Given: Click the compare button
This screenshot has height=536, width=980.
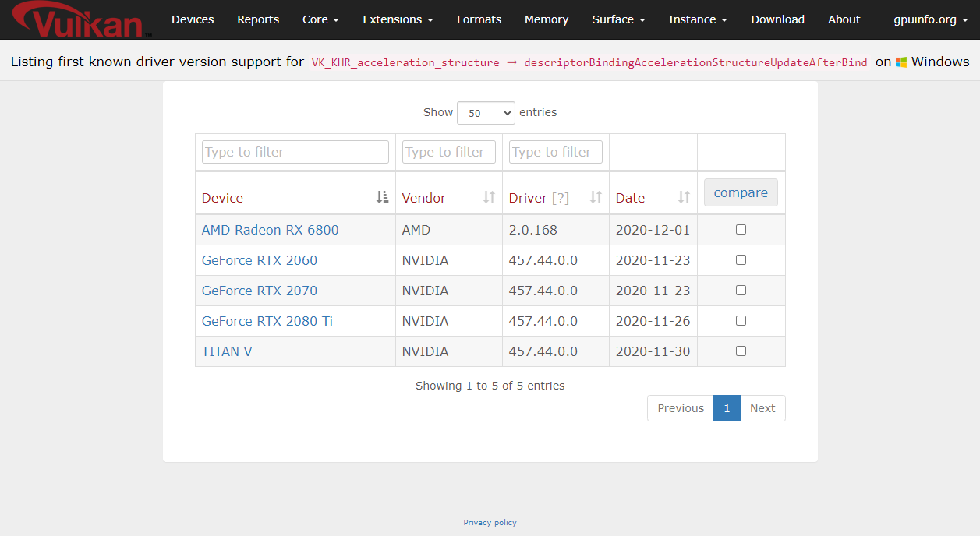Looking at the screenshot, I should point(741,192).
